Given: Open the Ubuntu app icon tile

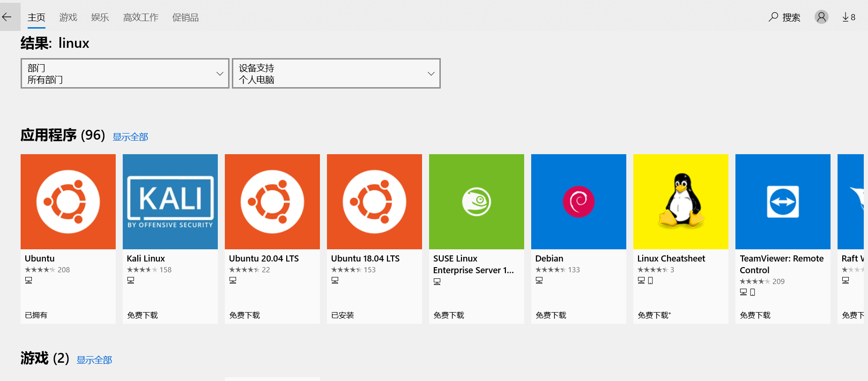Looking at the screenshot, I should (x=68, y=202).
